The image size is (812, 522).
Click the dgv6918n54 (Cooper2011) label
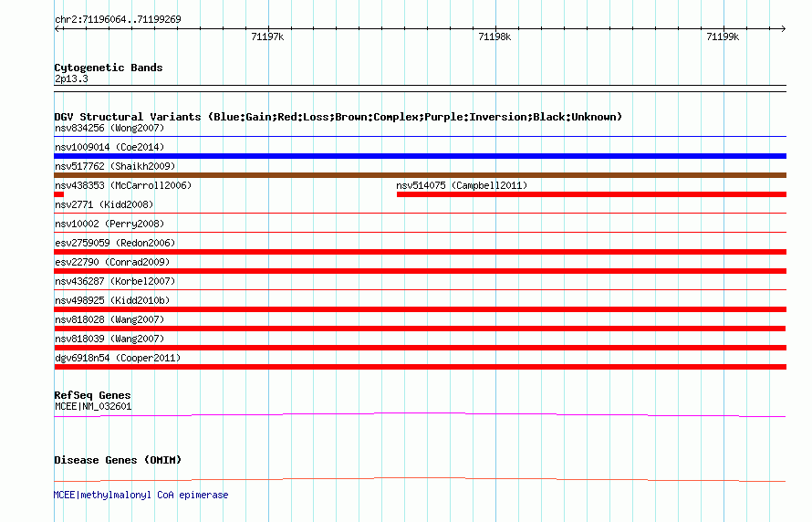pyautogui.click(x=118, y=358)
